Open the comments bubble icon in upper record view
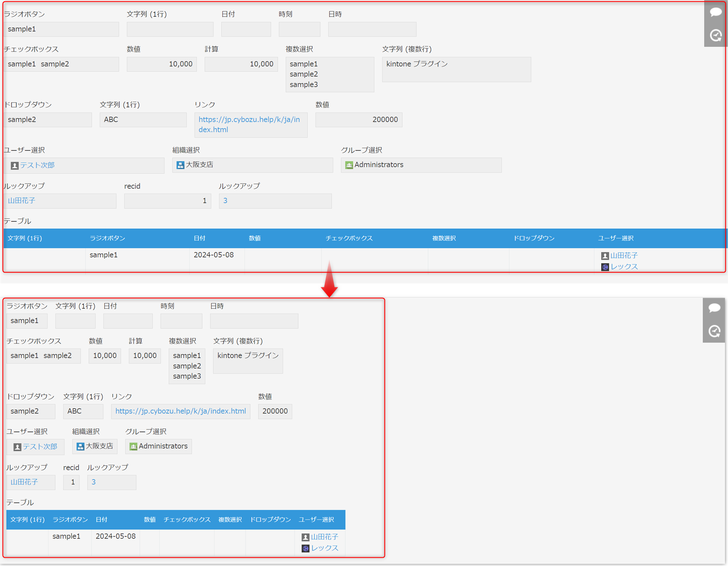 [716, 12]
